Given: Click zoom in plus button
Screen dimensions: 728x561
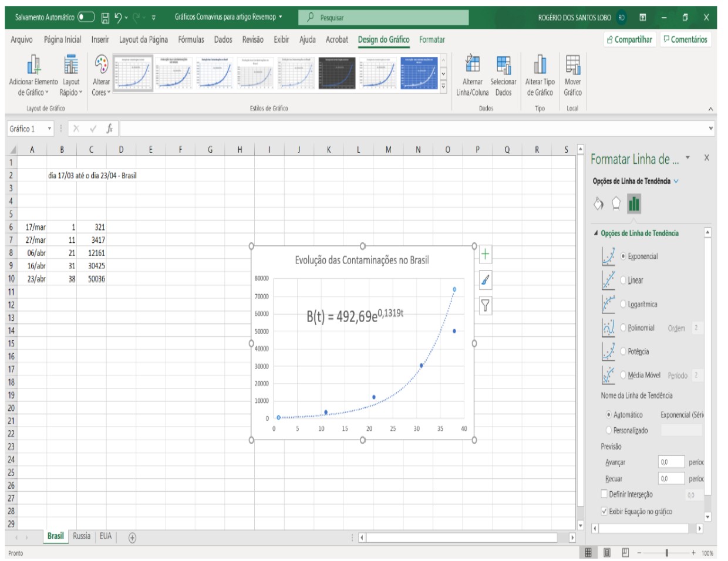Looking at the screenshot, I should coord(693,553).
